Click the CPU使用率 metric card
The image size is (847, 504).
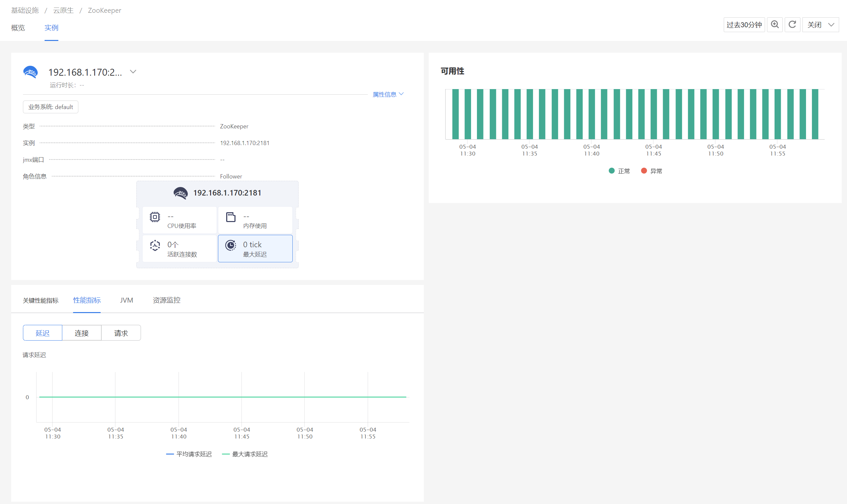[179, 220]
